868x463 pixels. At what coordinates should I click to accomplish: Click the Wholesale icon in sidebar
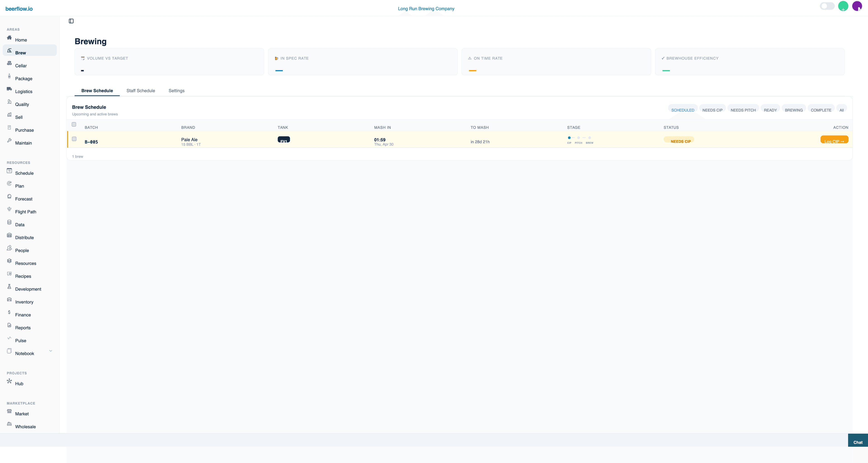(9, 424)
